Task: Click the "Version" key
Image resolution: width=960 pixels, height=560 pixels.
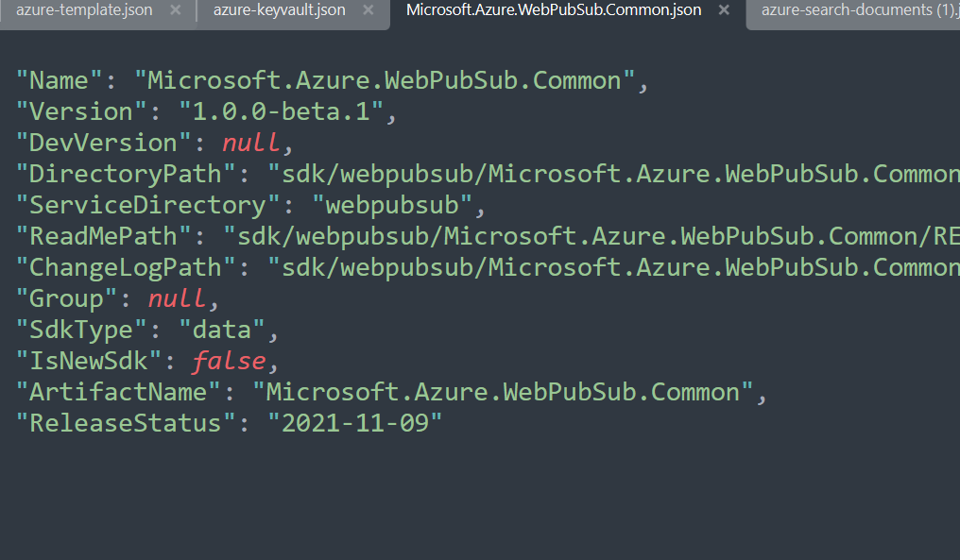Action: pyautogui.click(x=81, y=112)
